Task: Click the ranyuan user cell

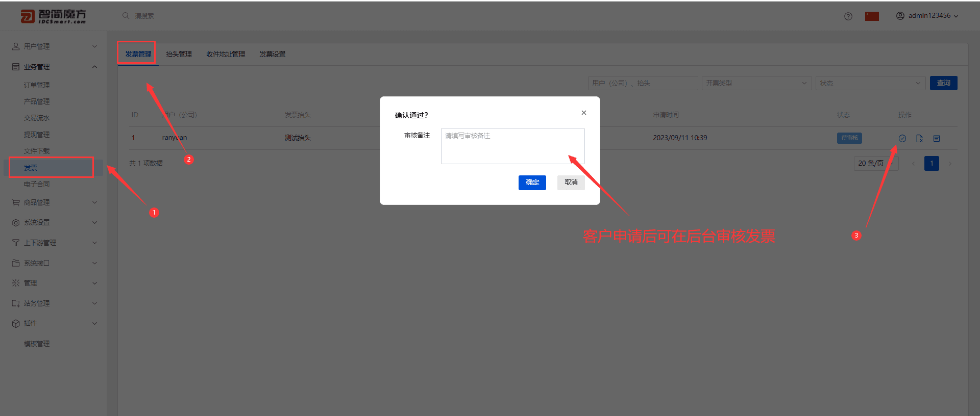Action: pyautogui.click(x=175, y=138)
